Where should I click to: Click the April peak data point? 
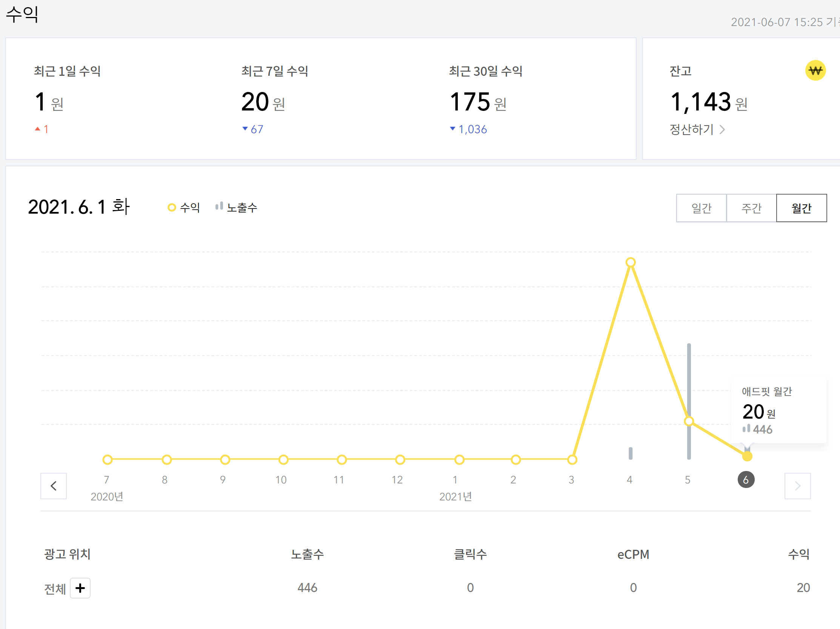[x=631, y=262]
